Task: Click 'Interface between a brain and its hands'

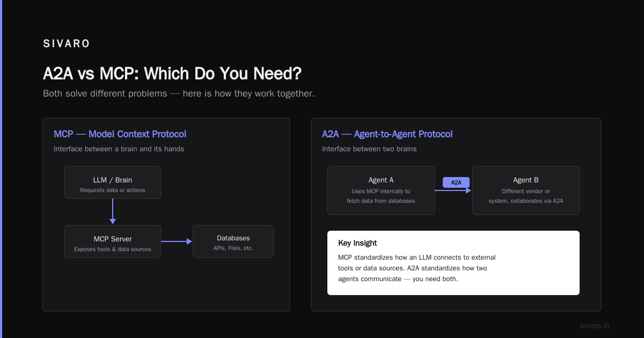Action: tap(119, 149)
